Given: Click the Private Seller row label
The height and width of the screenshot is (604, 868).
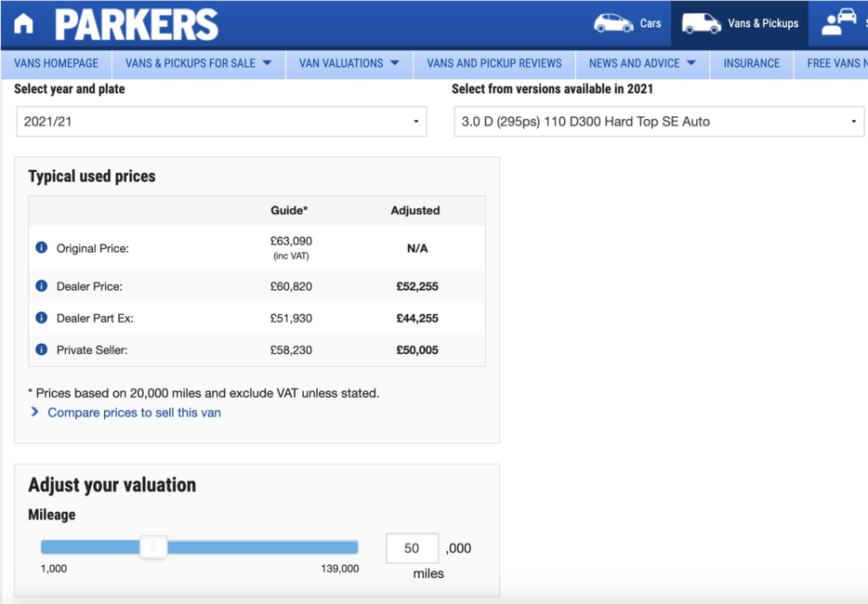Looking at the screenshot, I should (x=92, y=350).
